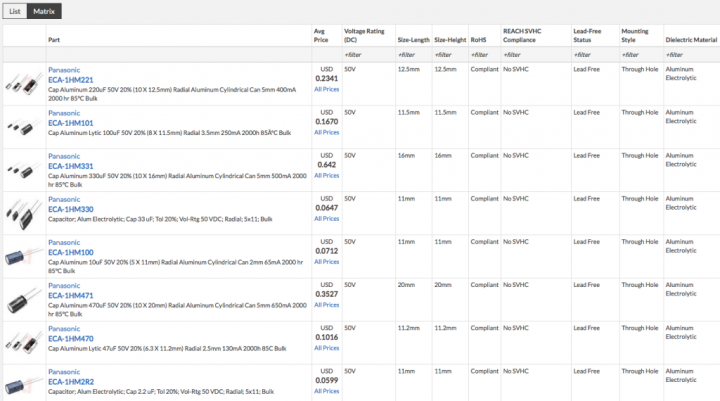Click the Mounting Style column header
The height and width of the screenshot is (401, 720).
click(635, 36)
